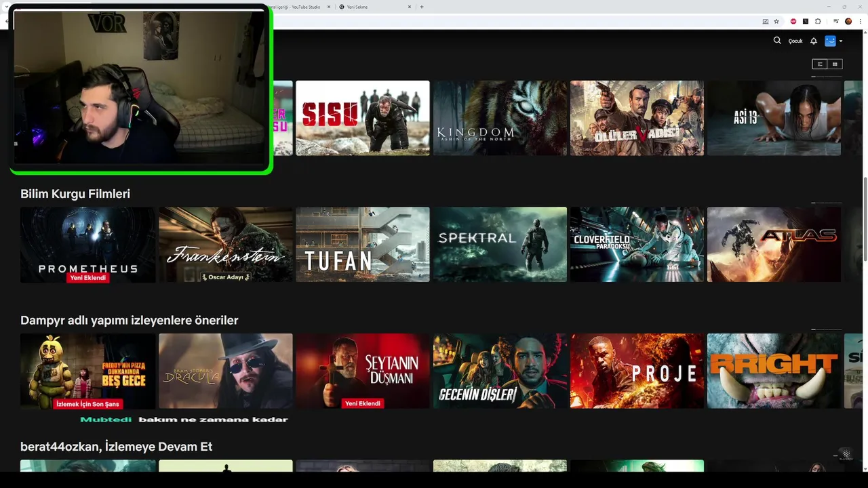Click the Bilim Kurgu Filmleri row heading

click(75, 194)
